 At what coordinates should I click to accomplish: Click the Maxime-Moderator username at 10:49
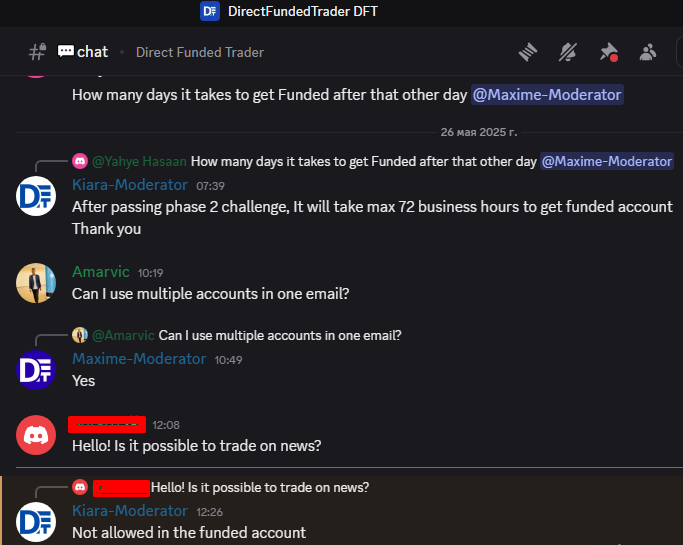click(x=139, y=359)
